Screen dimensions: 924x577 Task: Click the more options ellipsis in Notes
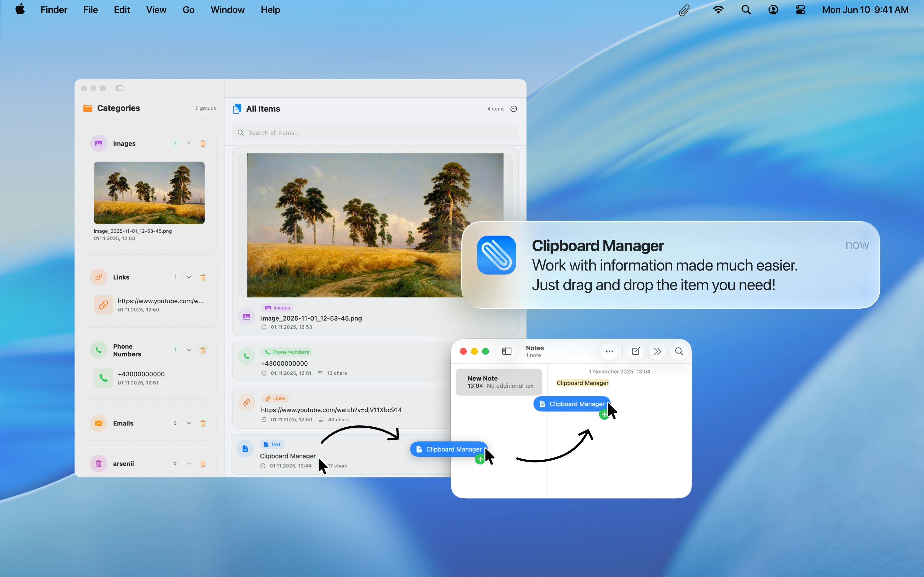(609, 351)
